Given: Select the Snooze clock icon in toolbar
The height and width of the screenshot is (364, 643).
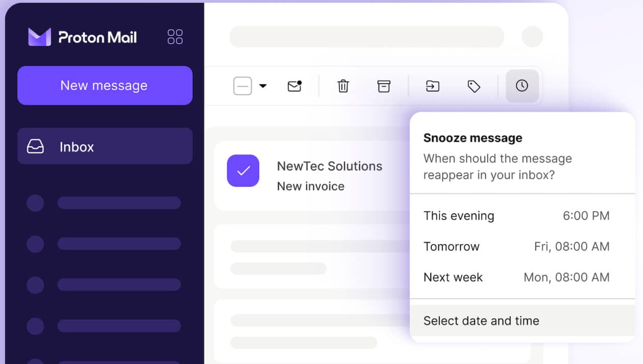Looking at the screenshot, I should (522, 86).
